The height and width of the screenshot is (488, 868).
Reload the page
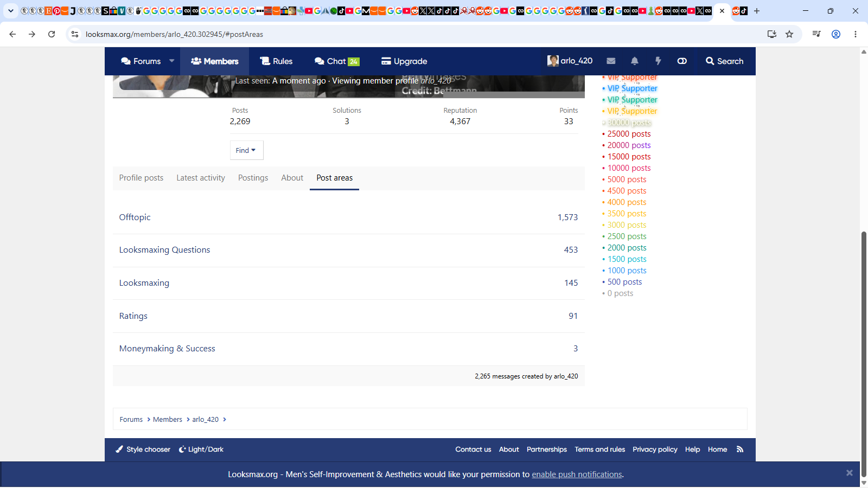click(52, 34)
